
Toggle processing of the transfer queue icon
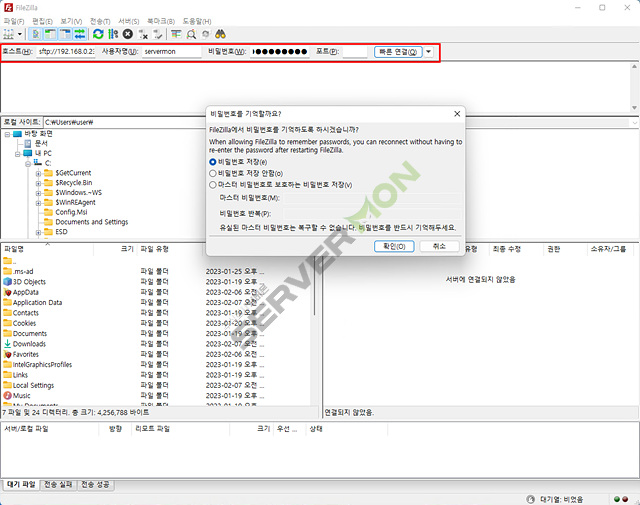pyautogui.click(x=113, y=34)
